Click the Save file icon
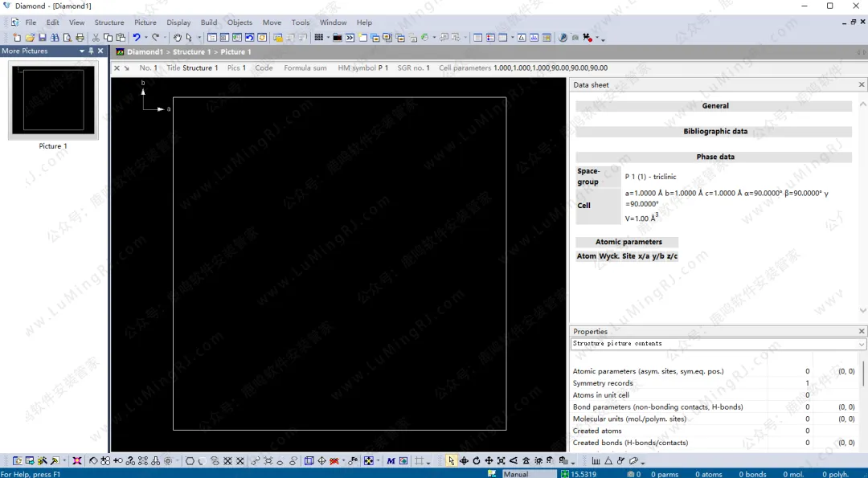 point(42,38)
